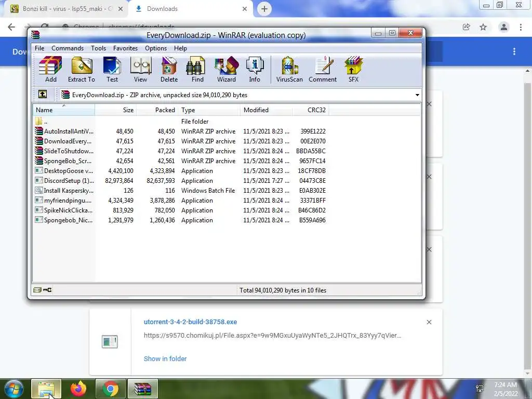Select Install Kaspersky batch file
Image resolution: width=532 pixels, height=399 pixels.
(x=181, y=190)
